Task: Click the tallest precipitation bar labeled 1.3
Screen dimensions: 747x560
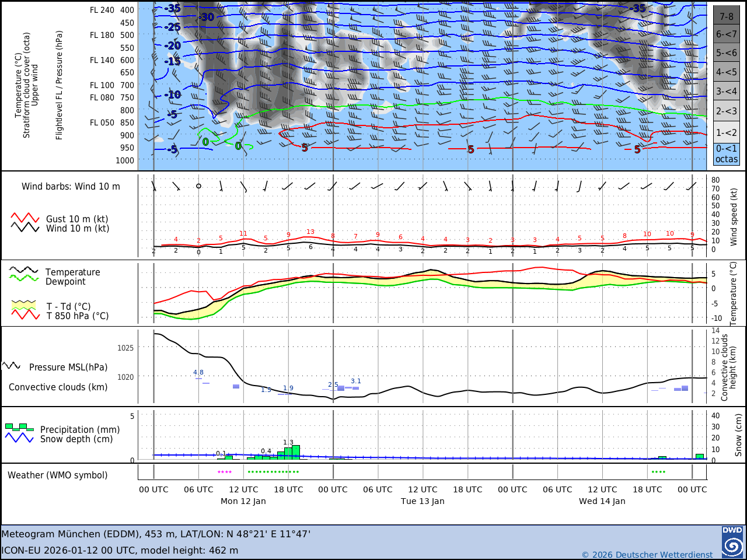Action: 296,452
